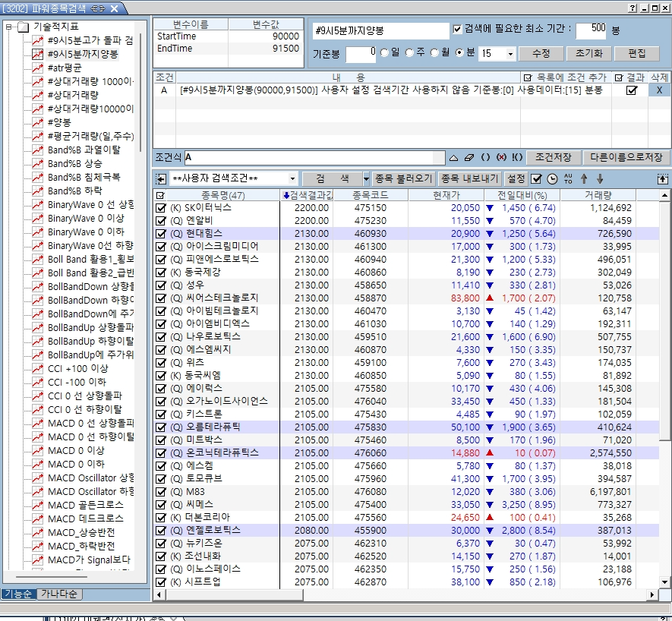Switch to the 가나다순 tab
The image size is (672, 621).
click(61, 594)
